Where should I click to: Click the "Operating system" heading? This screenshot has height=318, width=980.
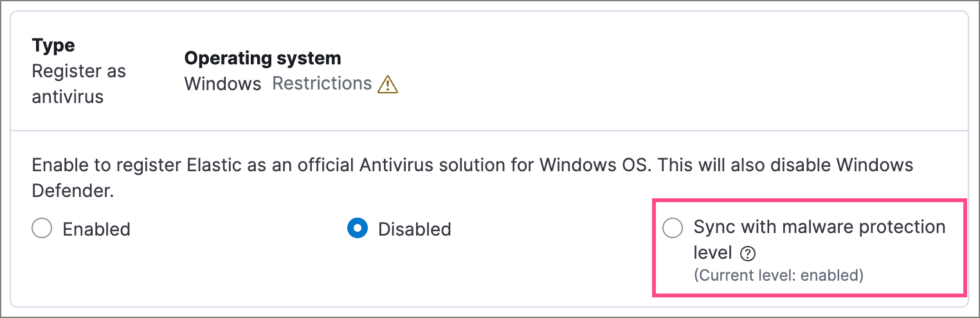[262, 59]
